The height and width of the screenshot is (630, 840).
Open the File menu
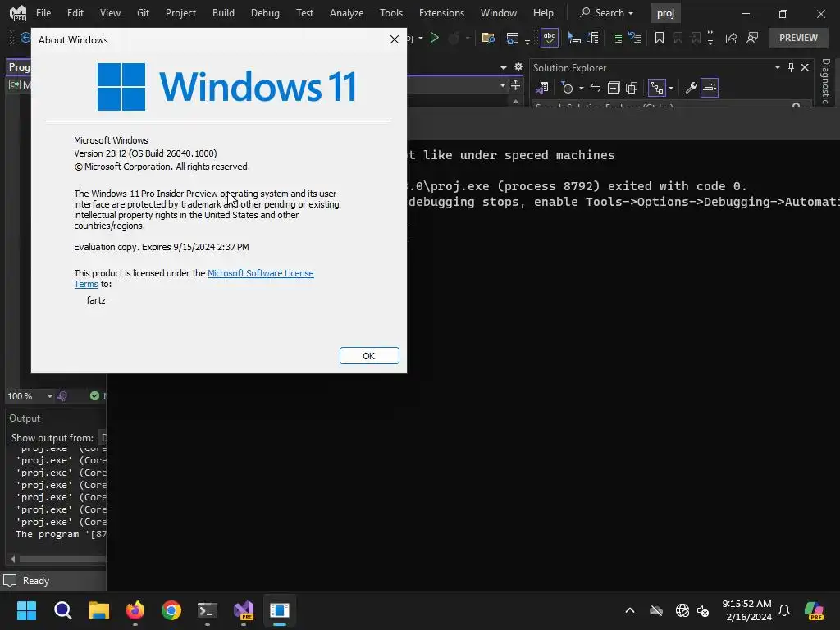43,13
